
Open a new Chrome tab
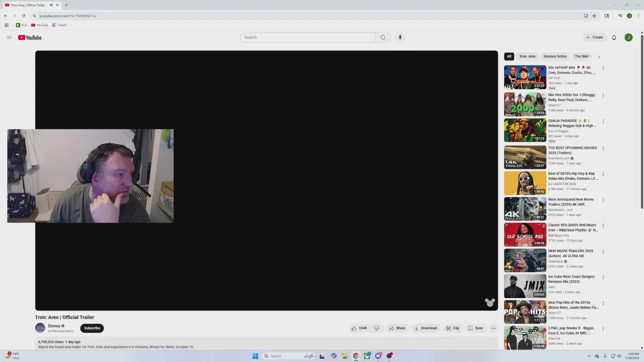click(66, 5)
